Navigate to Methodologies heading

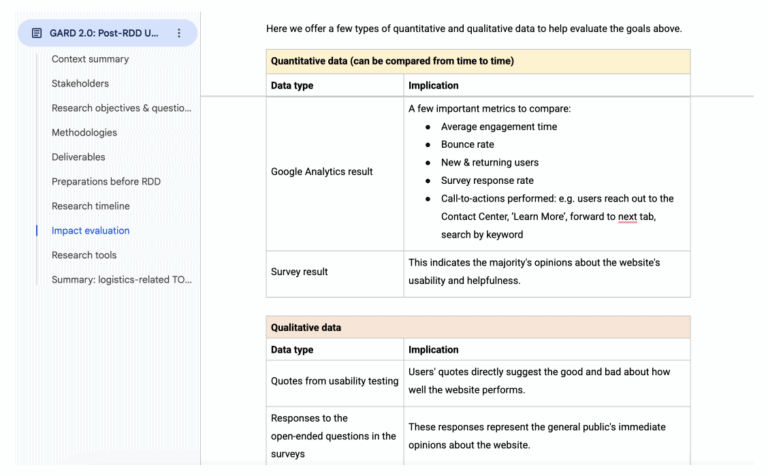point(84,132)
